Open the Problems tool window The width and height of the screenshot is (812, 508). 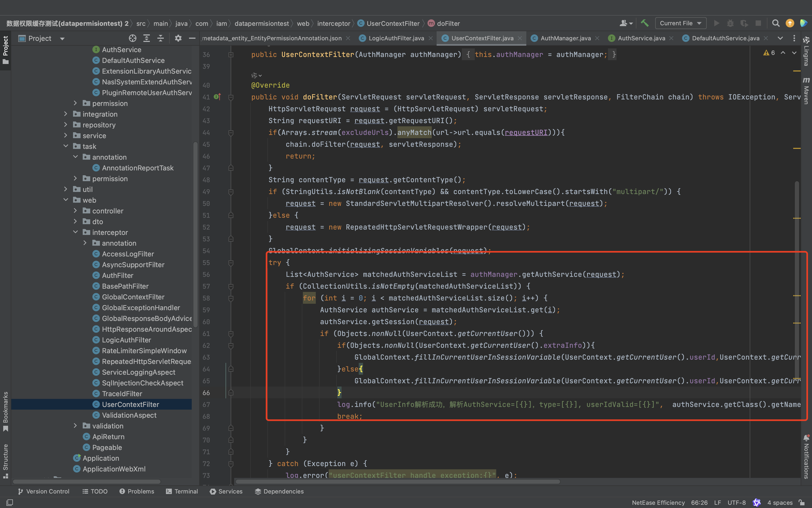pyautogui.click(x=137, y=491)
